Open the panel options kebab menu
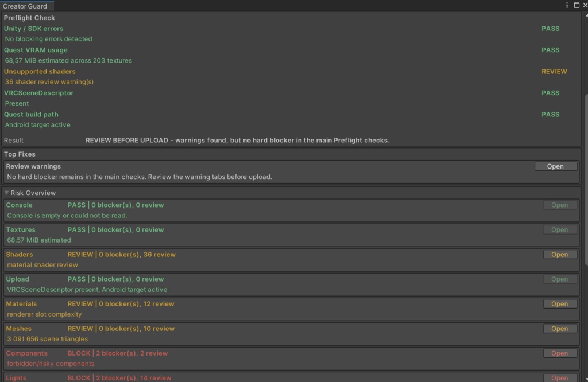Image resolution: width=588 pixels, height=382 pixels. coord(567,5)
